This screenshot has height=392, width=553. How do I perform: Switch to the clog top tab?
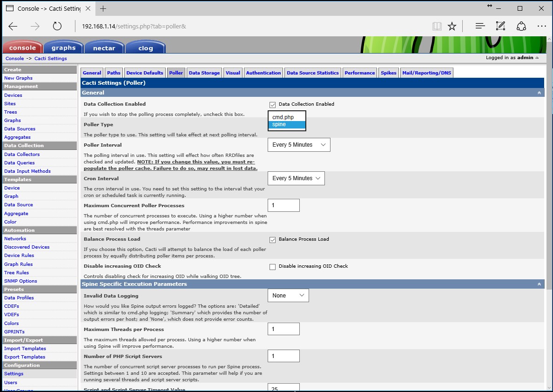145,47
